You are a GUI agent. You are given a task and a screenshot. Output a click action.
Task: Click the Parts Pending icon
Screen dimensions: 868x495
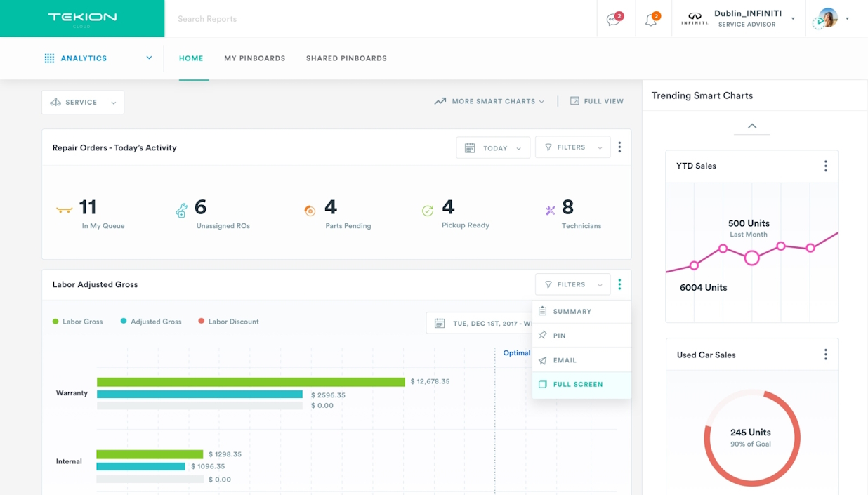tap(310, 210)
